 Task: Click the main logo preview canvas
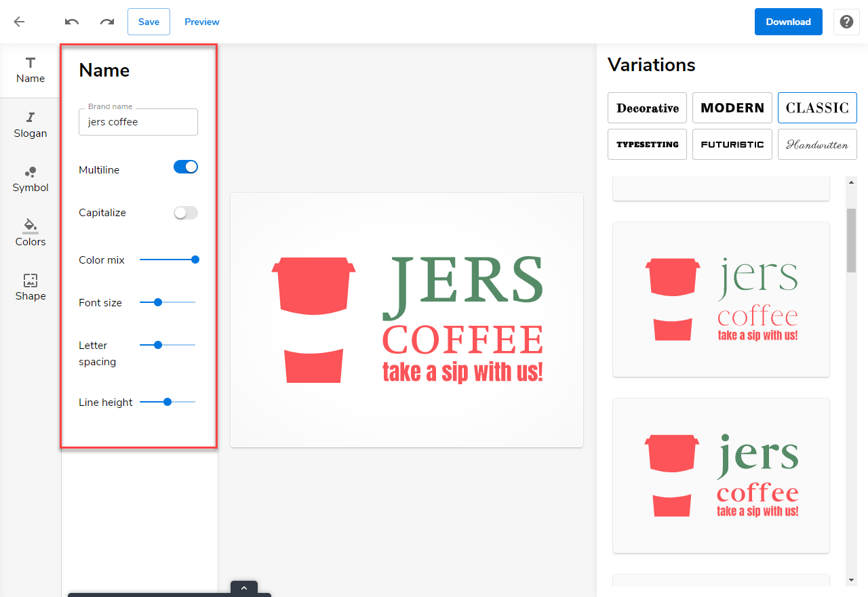coord(407,320)
